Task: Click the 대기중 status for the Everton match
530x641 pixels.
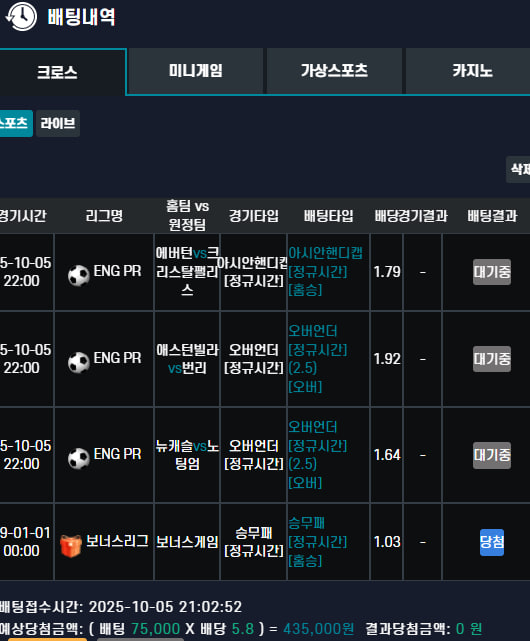Action: pyautogui.click(x=492, y=272)
